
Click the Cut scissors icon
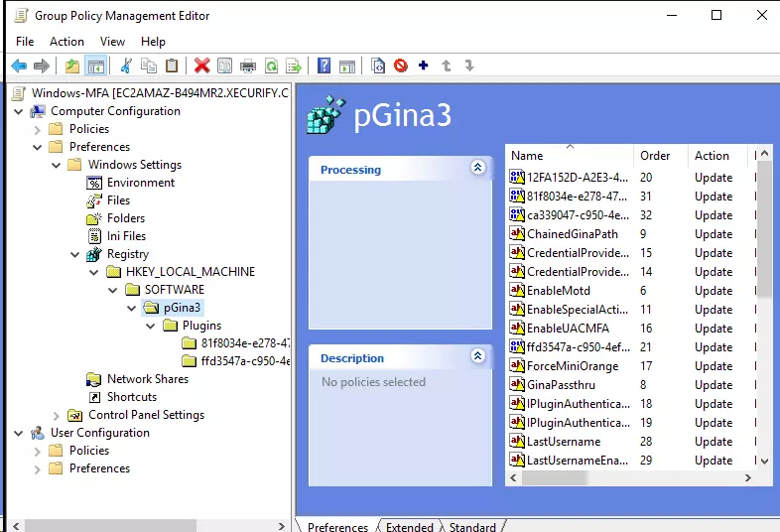pos(126,66)
